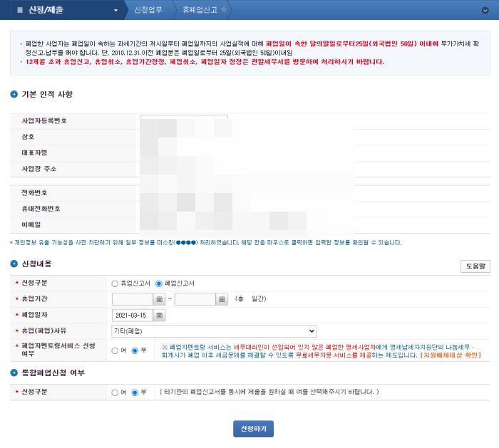
Task: Open calendar for 휴업기간 start date
Action: click(x=160, y=299)
